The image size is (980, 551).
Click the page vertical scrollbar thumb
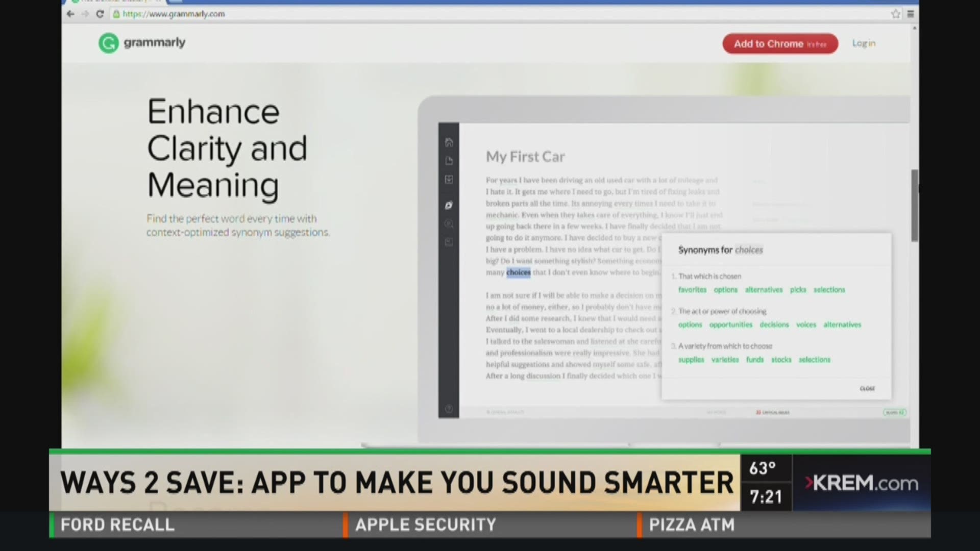click(915, 206)
